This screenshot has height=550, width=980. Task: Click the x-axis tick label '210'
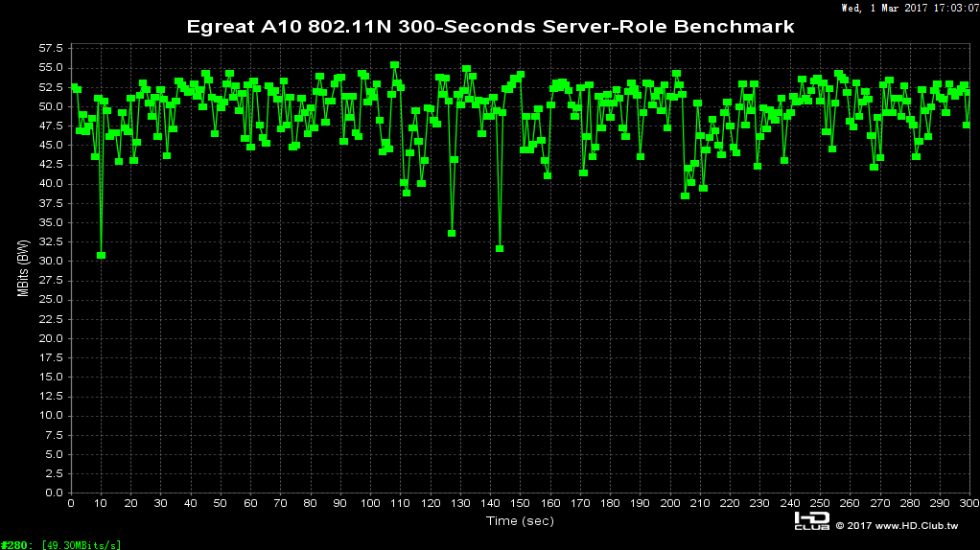700,503
